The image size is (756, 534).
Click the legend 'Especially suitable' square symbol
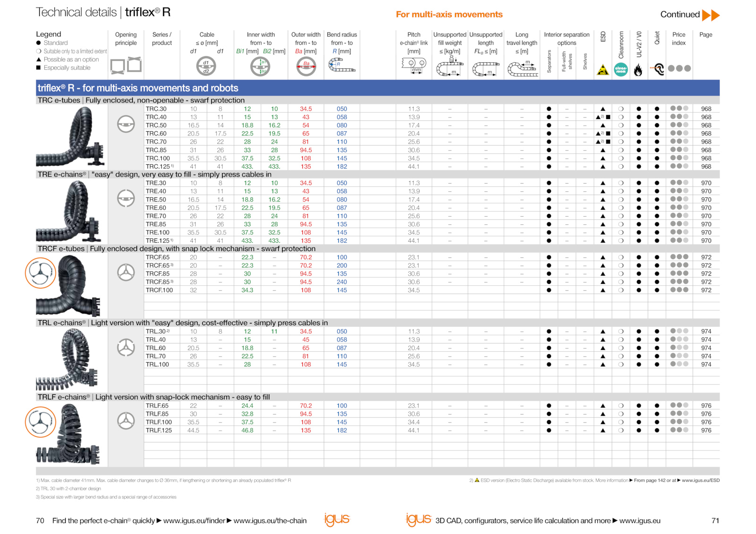point(39,68)
